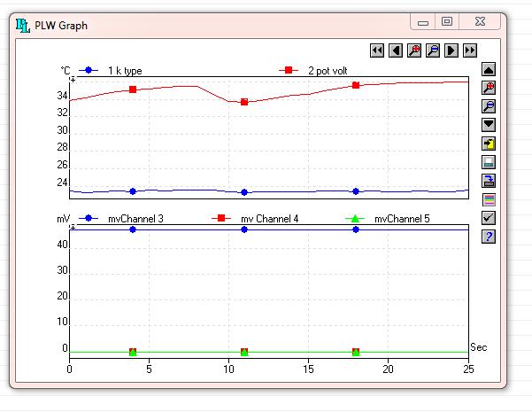This screenshot has height=412, width=532.
Task: Zoom out vertically on the graph
Action: pos(489,106)
